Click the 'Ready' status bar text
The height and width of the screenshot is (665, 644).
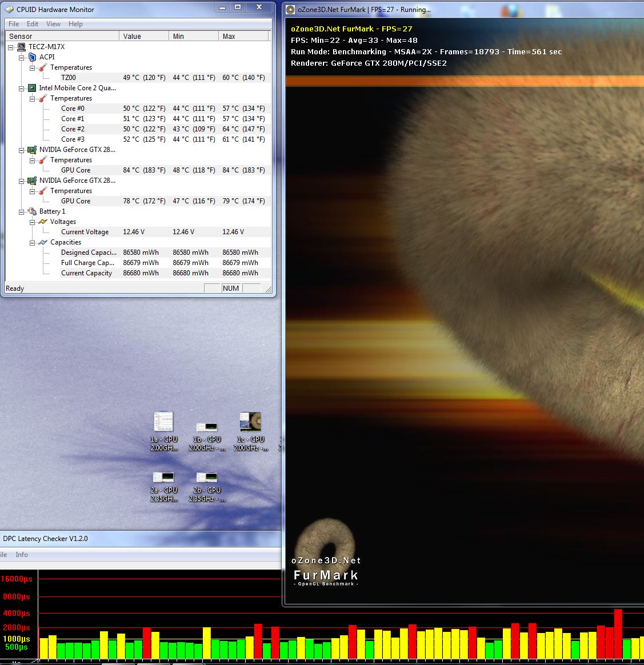click(15, 289)
